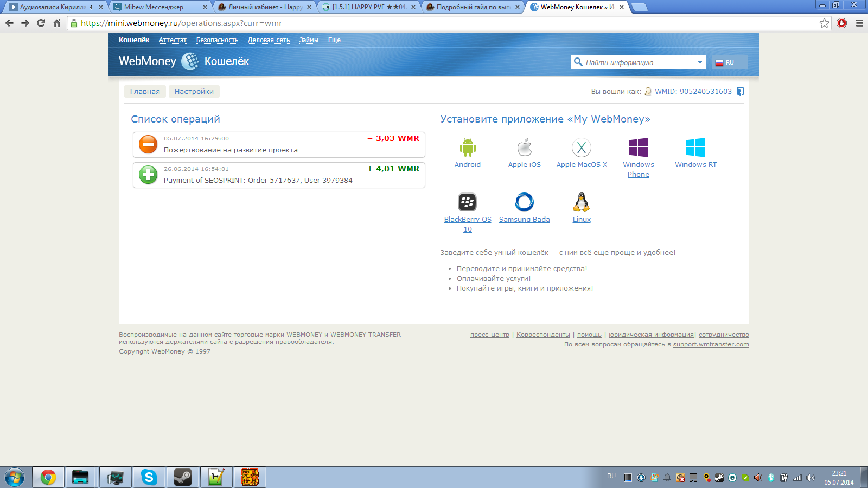Go forward with the browser forward arrow
This screenshot has width=868, height=488.
coord(25,23)
